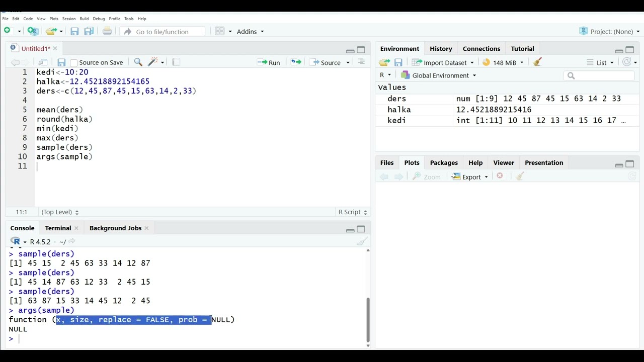Open Import Dataset dropdown

point(443,62)
